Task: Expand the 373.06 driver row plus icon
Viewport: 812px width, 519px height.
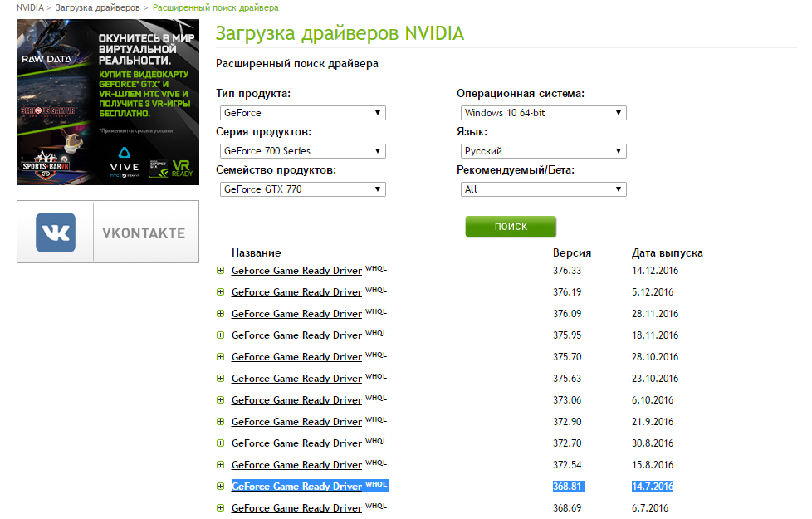Action: (221, 400)
